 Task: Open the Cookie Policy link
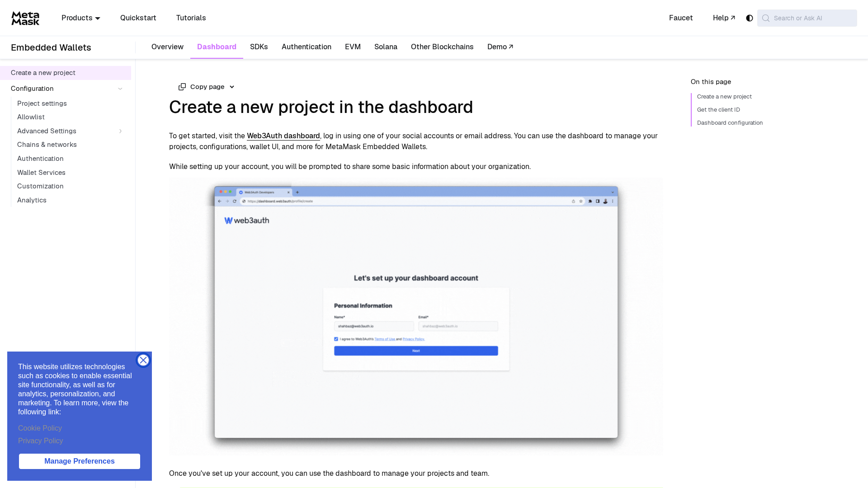[40, 428]
